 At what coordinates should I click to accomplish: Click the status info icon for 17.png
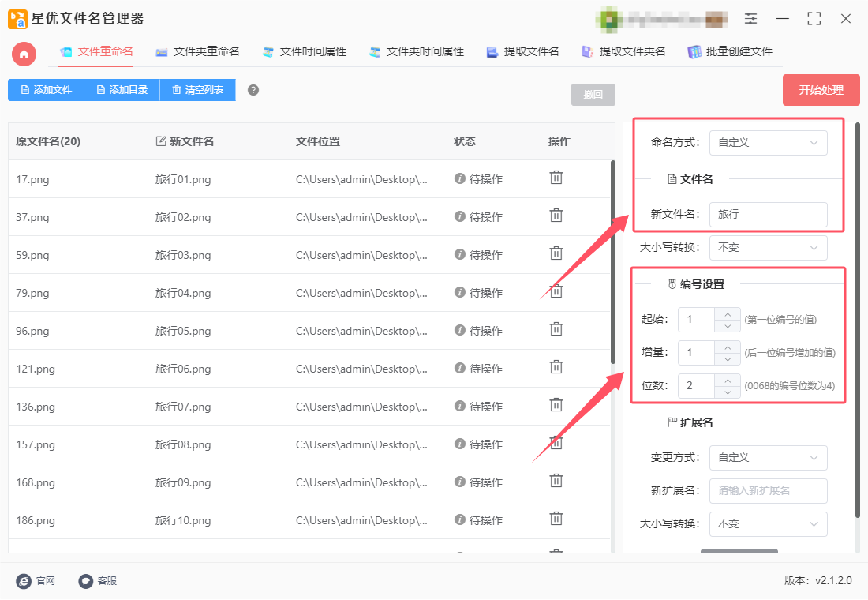point(459,178)
